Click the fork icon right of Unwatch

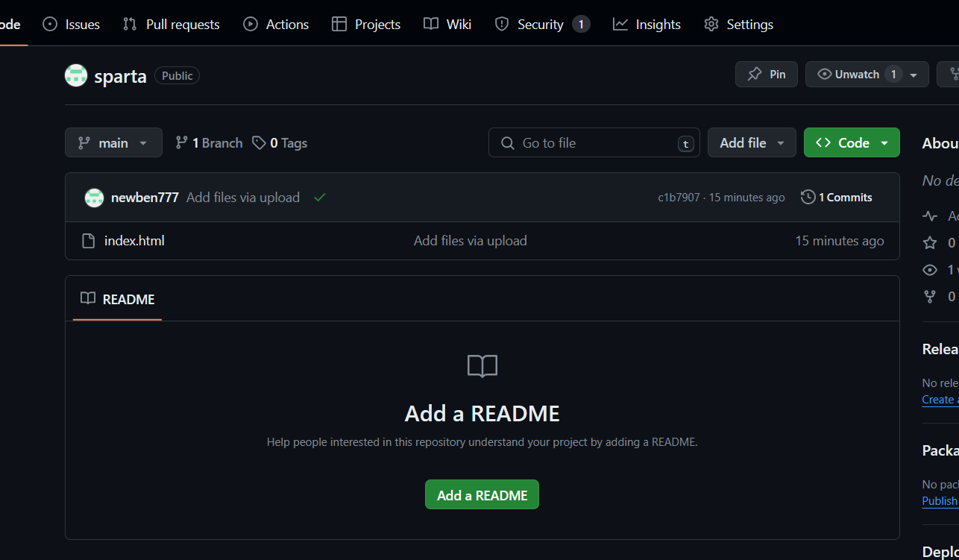[x=953, y=75]
